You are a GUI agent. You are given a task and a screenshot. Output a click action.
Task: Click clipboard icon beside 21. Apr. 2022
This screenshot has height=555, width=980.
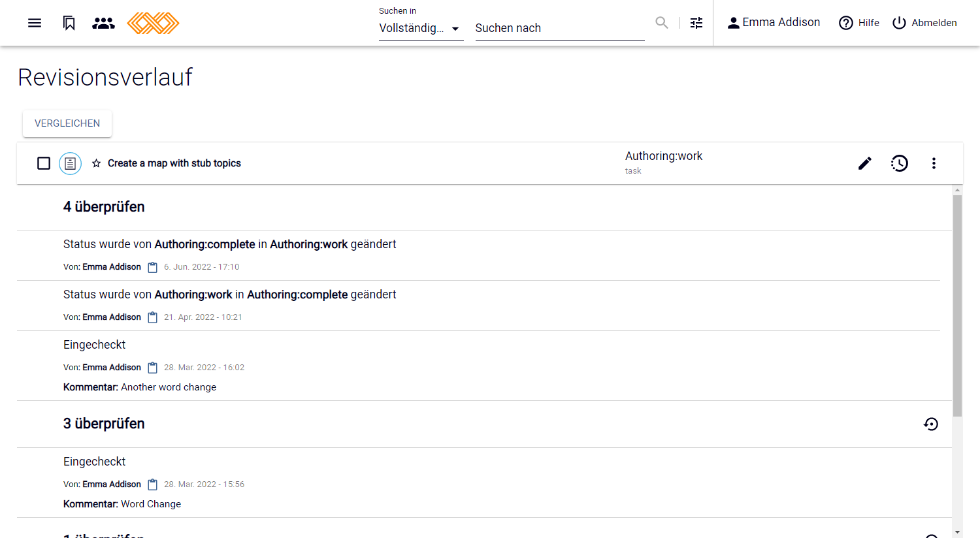click(153, 317)
